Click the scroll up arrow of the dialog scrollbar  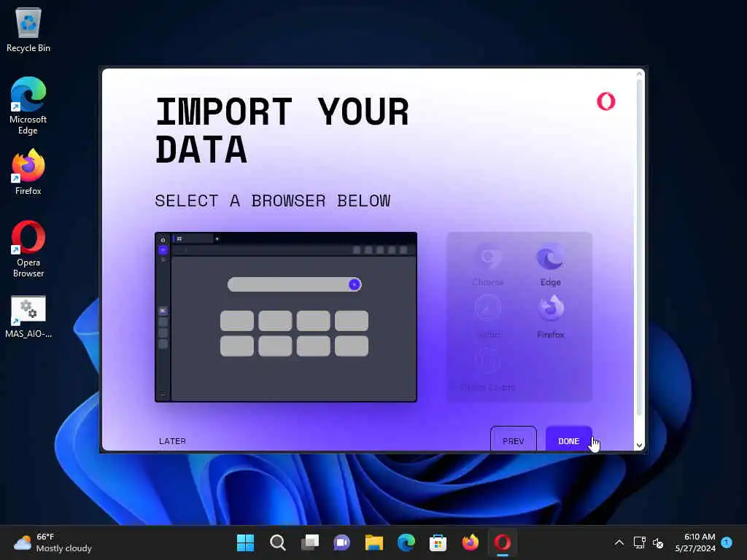(639, 74)
